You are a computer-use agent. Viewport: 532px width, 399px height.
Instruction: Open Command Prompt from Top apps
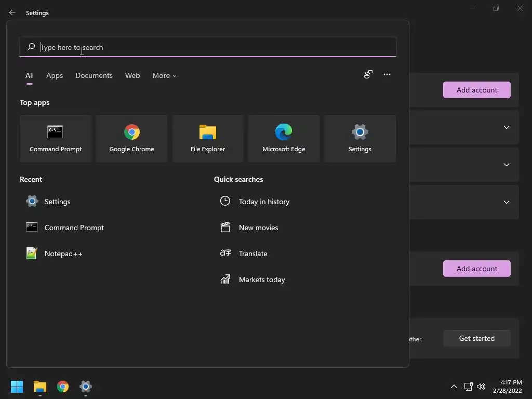click(56, 139)
